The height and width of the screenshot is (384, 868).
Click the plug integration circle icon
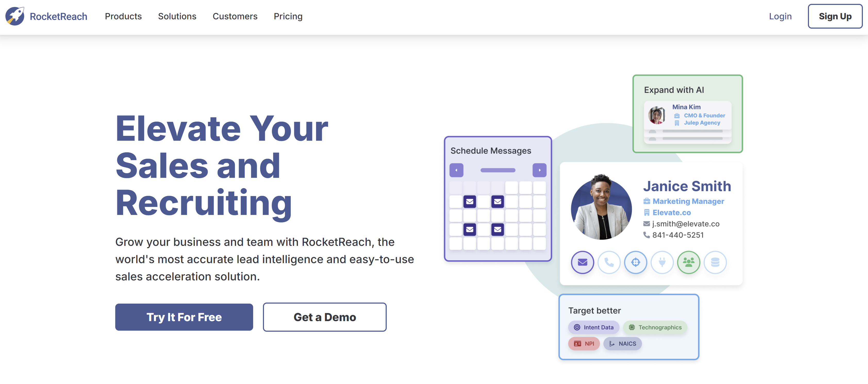(x=662, y=262)
